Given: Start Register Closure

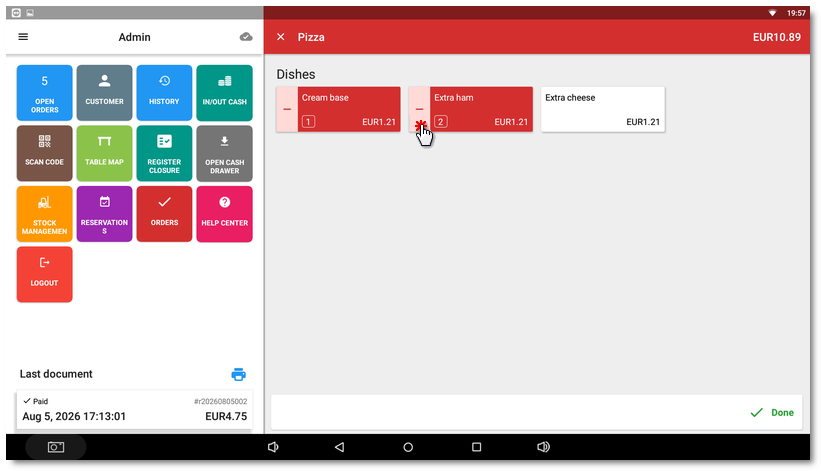Looking at the screenshot, I should tap(164, 153).
